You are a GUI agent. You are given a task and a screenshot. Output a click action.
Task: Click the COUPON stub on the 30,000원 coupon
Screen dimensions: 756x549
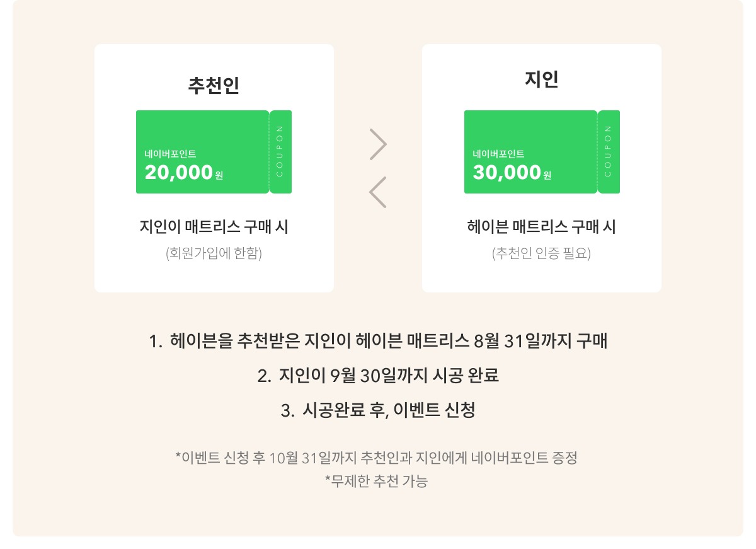point(609,152)
